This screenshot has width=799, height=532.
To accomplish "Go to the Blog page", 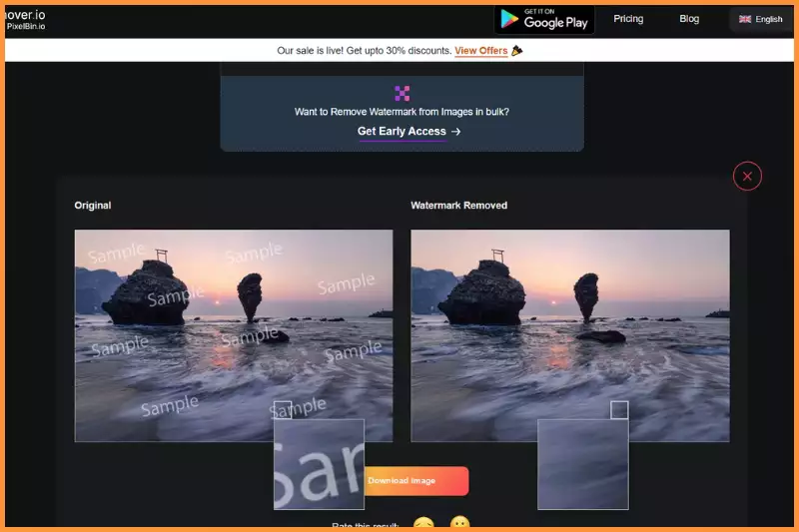I will 689,19.
